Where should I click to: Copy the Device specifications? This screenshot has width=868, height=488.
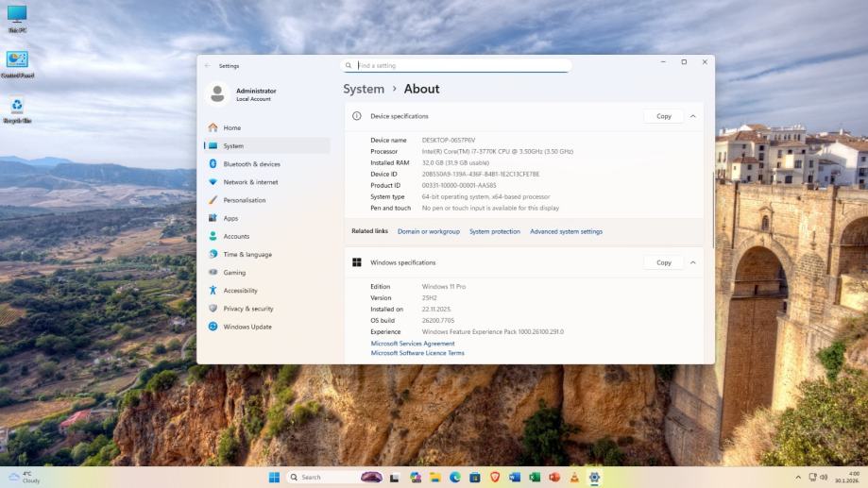[x=663, y=116]
